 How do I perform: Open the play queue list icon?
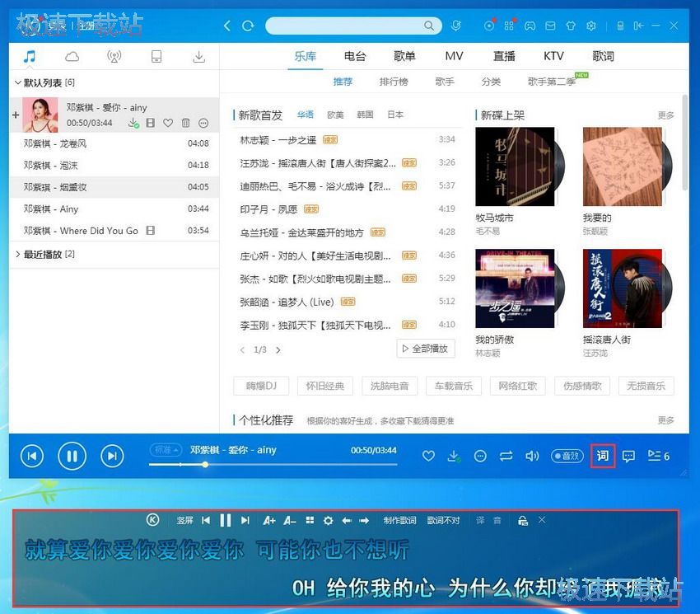[x=658, y=457]
